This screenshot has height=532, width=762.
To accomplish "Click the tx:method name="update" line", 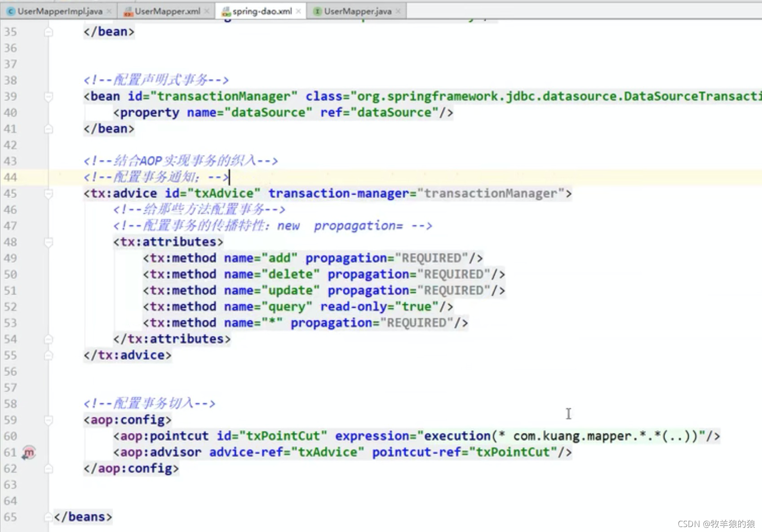I will (324, 291).
